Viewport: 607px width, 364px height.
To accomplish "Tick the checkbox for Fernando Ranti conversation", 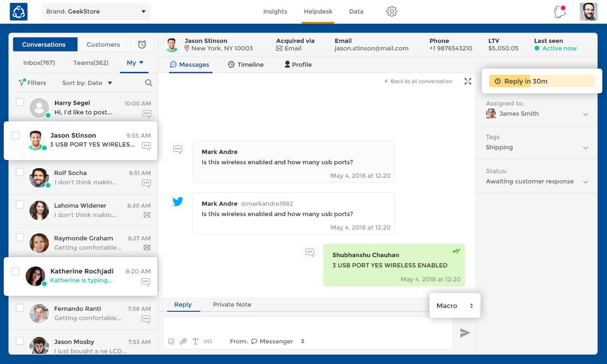I will point(20,308).
